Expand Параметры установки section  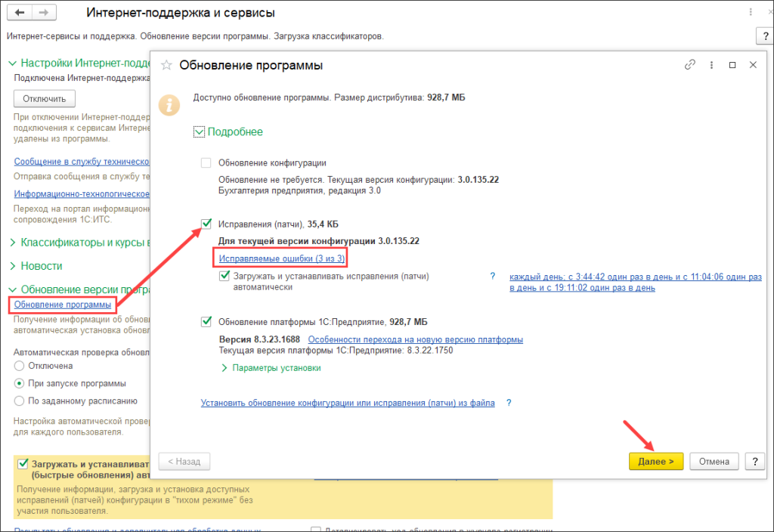(271, 368)
